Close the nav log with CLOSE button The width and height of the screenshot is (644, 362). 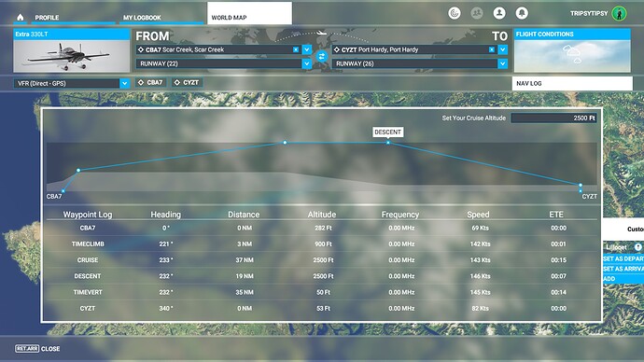click(37, 348)
